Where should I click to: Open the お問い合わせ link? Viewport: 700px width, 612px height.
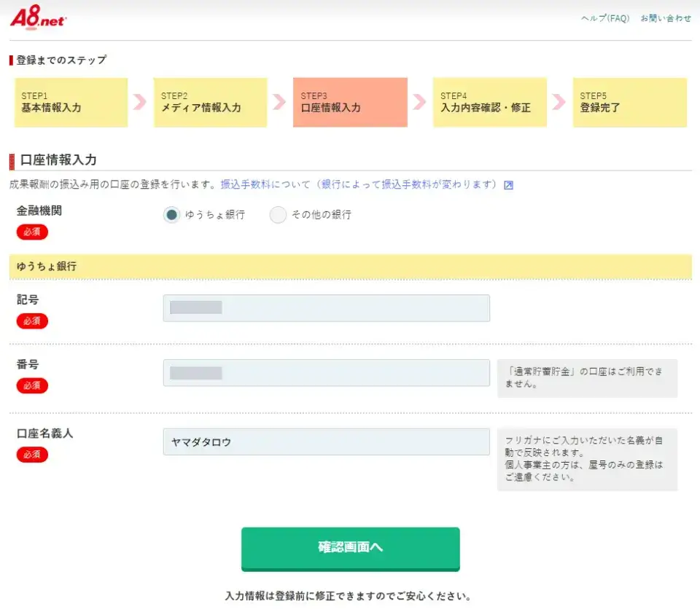point(664,18)
